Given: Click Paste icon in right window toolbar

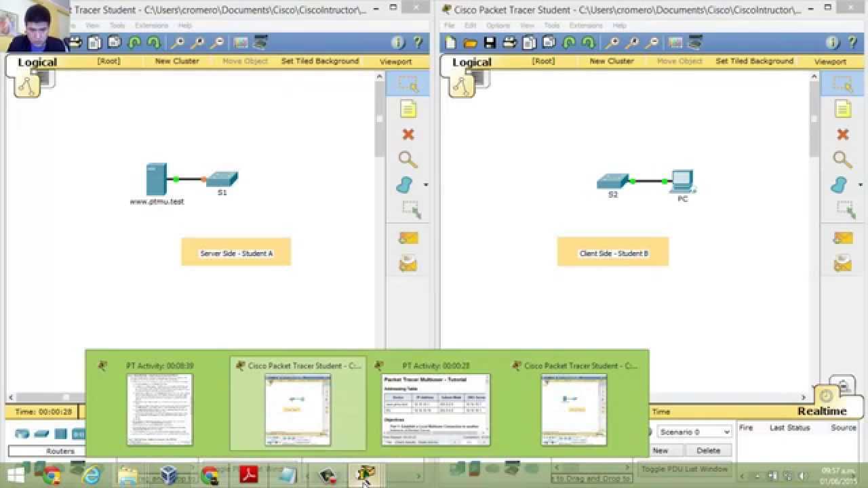Looking at the screenshot, I should (x=549, y=43).
